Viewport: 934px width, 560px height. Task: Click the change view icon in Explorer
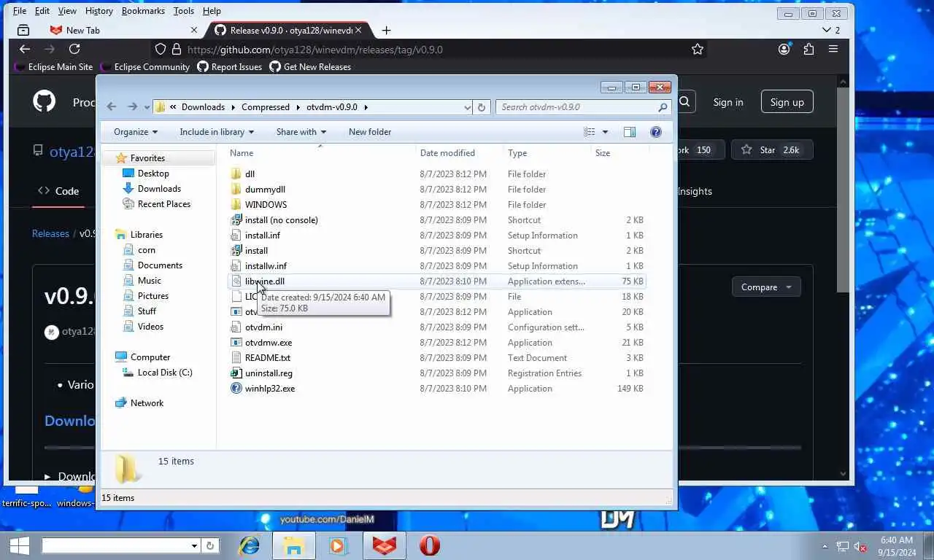(x=590, y=132)
